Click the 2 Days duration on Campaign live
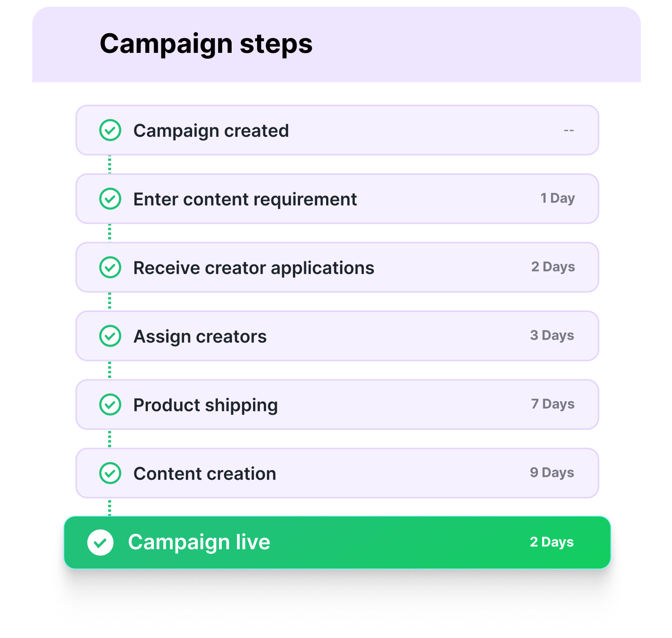Image resolution: width=672 pixels, height=638 pixels. (551, 542)
